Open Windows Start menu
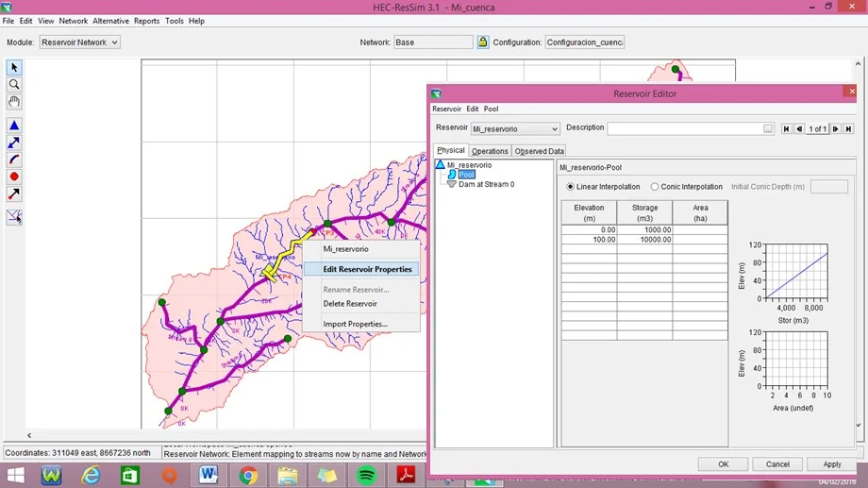Screen dimensions: 868x488 pyautogui.click(x=15, y=476)
